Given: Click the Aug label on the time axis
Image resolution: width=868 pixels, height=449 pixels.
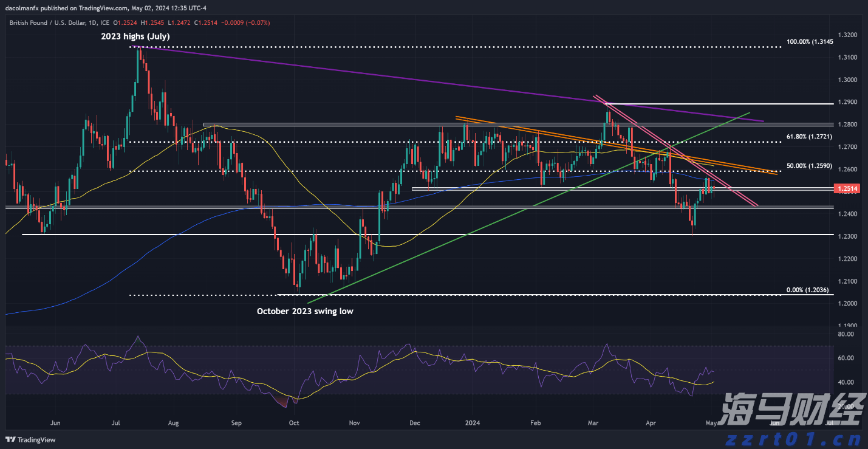Looking at the screenshot, I should pyautogui.click(x=173, y=422).
